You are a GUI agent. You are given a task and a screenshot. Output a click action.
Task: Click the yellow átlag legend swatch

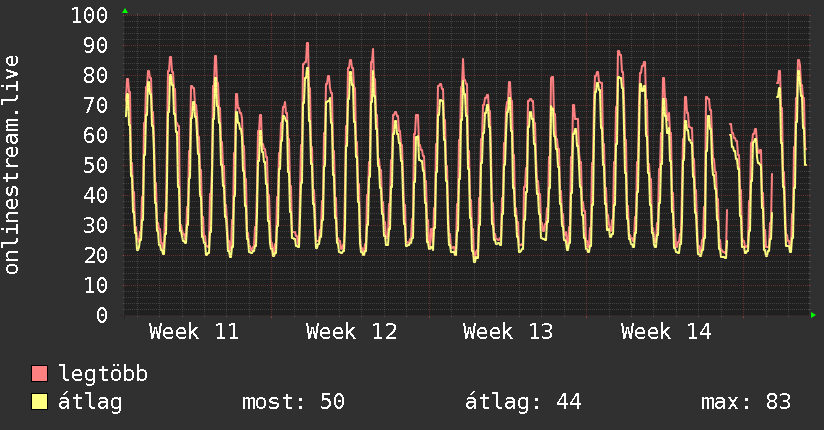39,402
